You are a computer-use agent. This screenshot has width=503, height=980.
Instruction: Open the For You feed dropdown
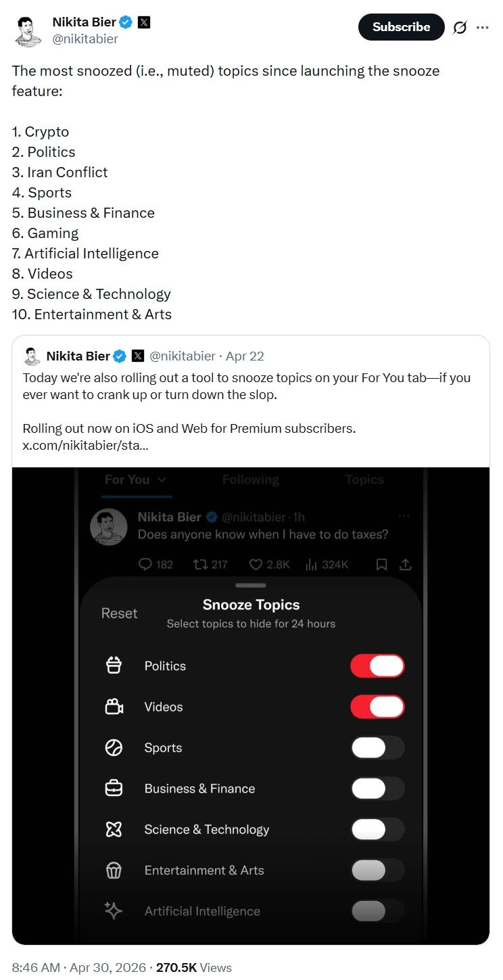[x=135, y=480]
